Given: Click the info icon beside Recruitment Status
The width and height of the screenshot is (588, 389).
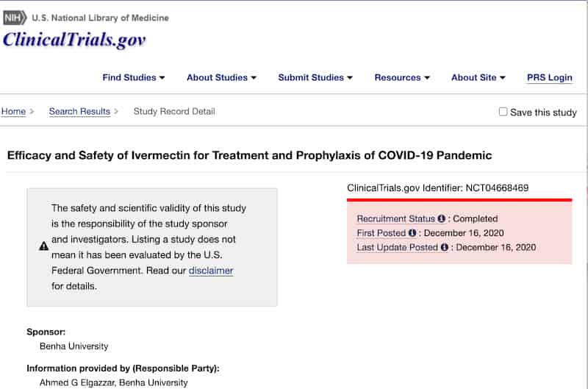Looking at the screenshot, I should click(442, 218).
